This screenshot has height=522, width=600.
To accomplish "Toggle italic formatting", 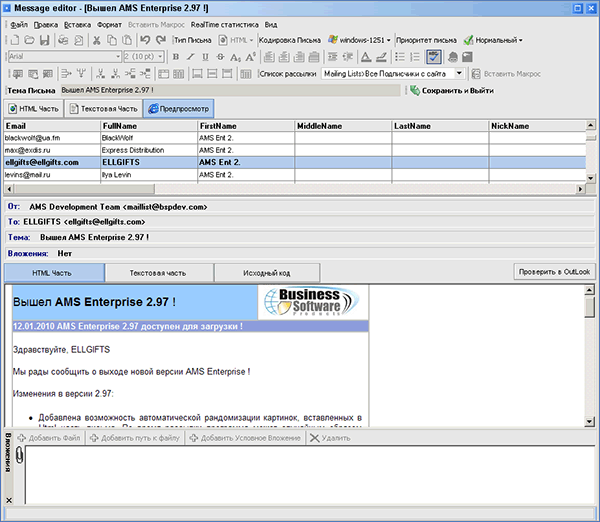I will pos(191,57).
